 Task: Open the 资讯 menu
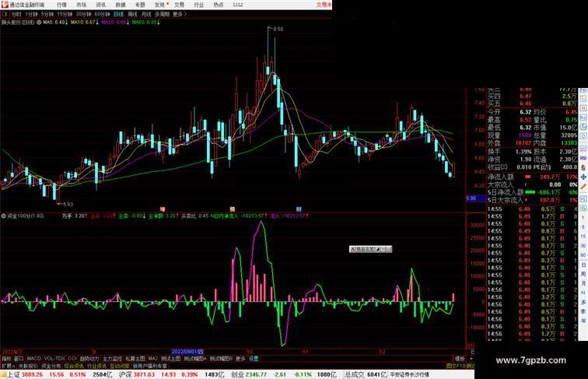click(100, 5)
